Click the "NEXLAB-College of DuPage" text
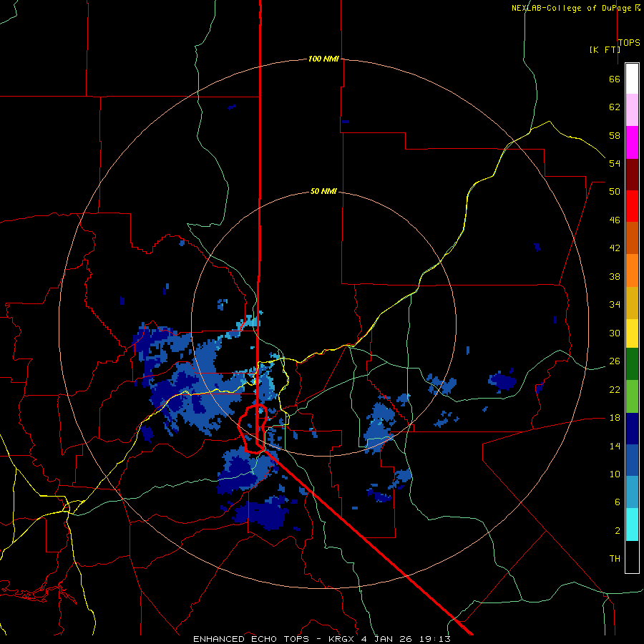This screenshot has width=644, height=644. click(x=572, y=8)
